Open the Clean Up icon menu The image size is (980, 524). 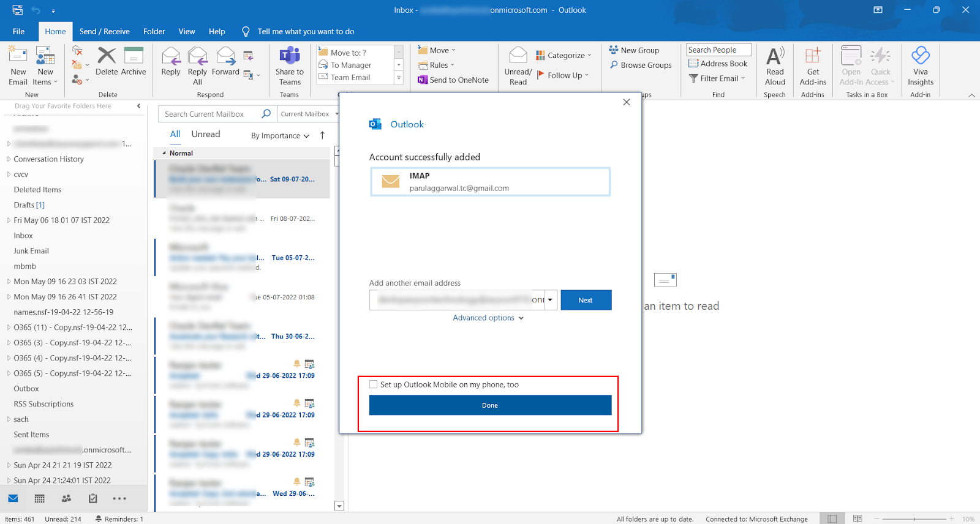79,64
